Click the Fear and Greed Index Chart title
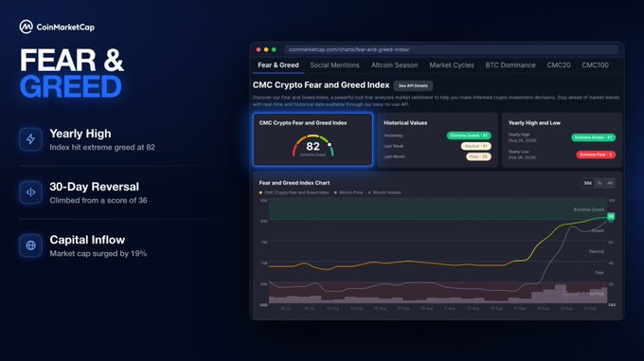This screenshot has width=644, height=361. (x=295, y=183)
